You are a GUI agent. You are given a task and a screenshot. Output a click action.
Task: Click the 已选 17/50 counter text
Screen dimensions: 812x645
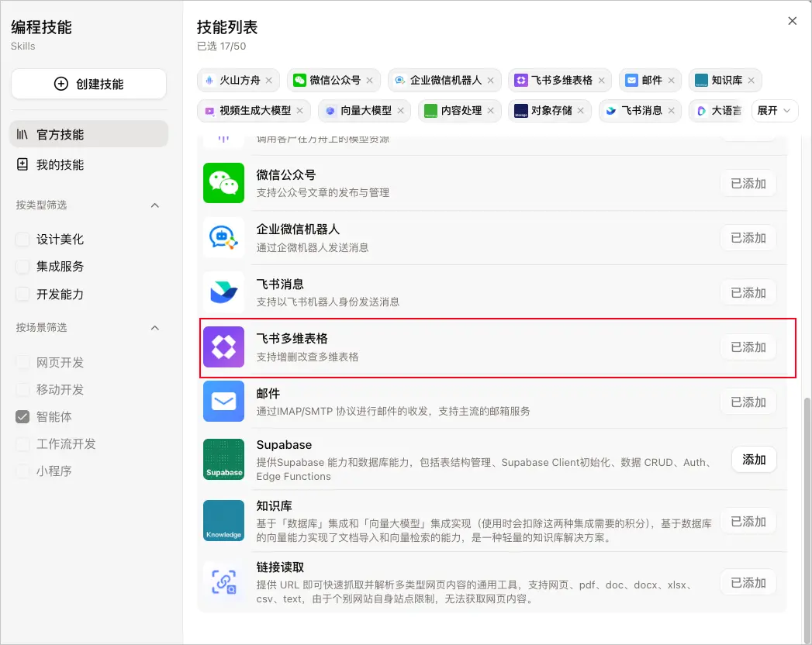pos(221,46)
